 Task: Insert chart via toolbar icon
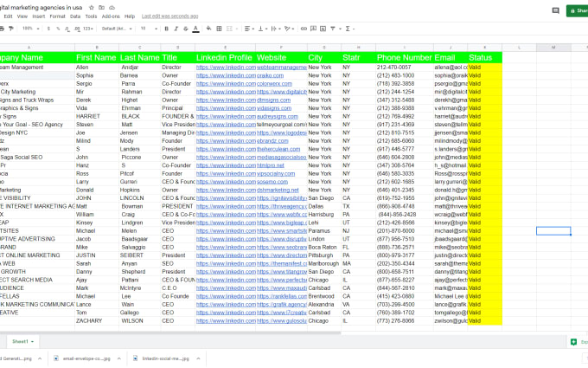tap(323, 29)
